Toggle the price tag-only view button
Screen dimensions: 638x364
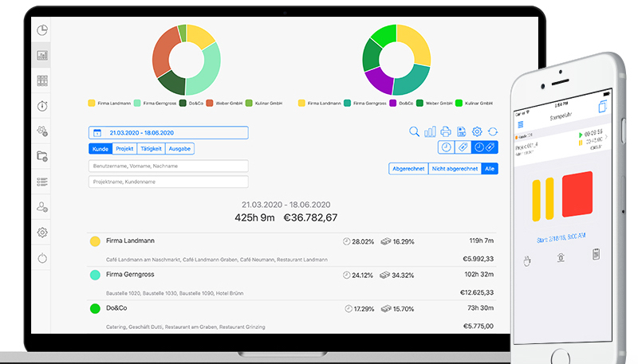click(463, 147)
